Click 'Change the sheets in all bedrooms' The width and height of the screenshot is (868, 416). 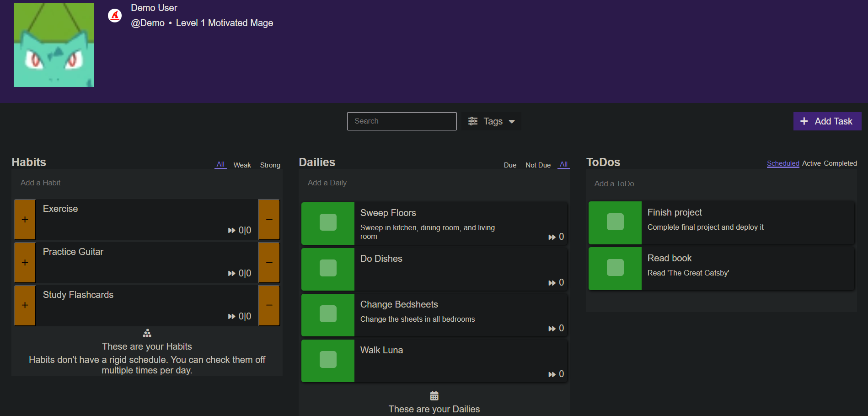[418, 319]
